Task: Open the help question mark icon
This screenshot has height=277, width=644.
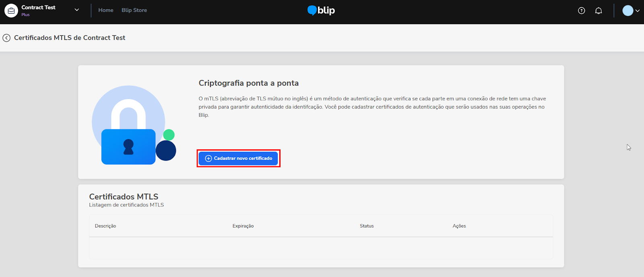Action: tap(581, 11)
